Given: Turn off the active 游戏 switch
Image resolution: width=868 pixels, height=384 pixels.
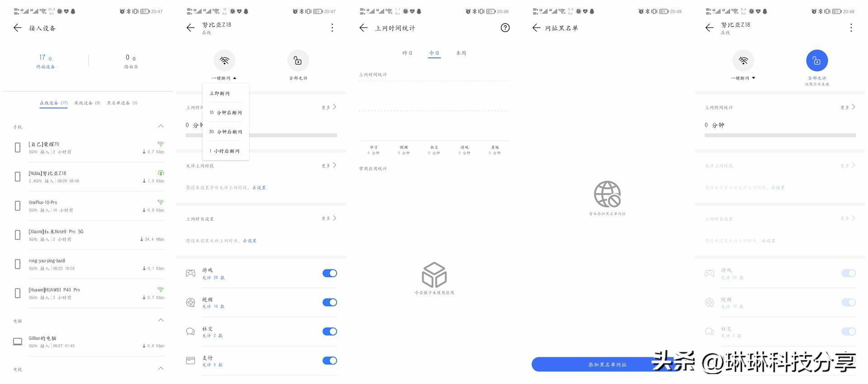Looking at the screenshot, I should (330, 273).
